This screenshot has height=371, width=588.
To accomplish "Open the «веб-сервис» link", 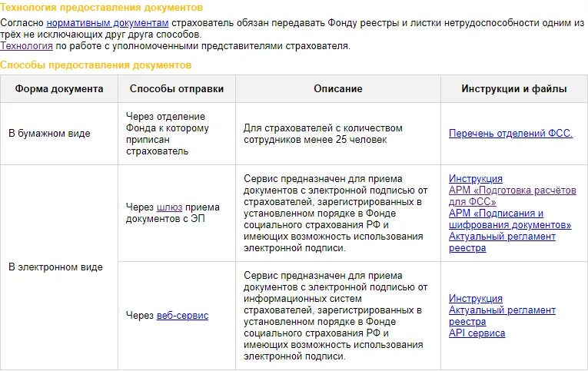I will (182, 316).
